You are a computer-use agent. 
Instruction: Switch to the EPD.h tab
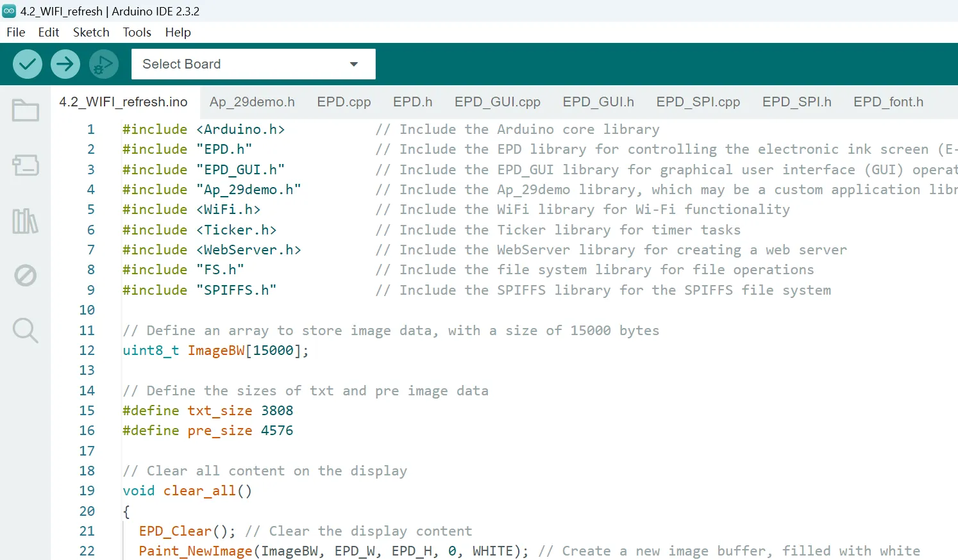[x=413, y=102]
